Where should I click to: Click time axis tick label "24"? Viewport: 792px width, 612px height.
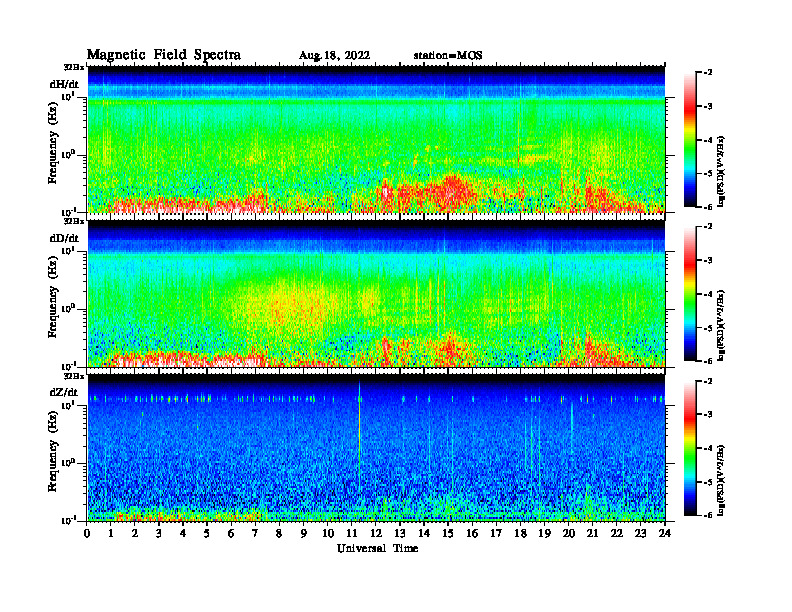pos(665,534)
